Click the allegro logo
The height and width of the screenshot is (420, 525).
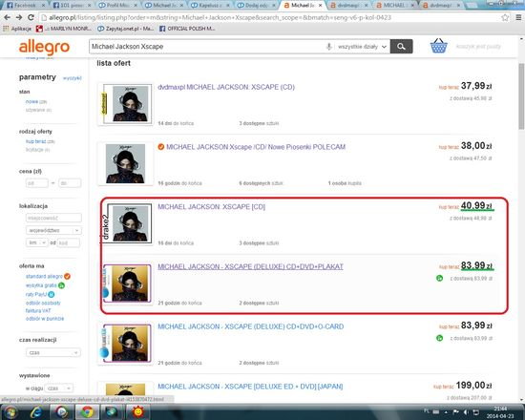(x=44, y=47)
